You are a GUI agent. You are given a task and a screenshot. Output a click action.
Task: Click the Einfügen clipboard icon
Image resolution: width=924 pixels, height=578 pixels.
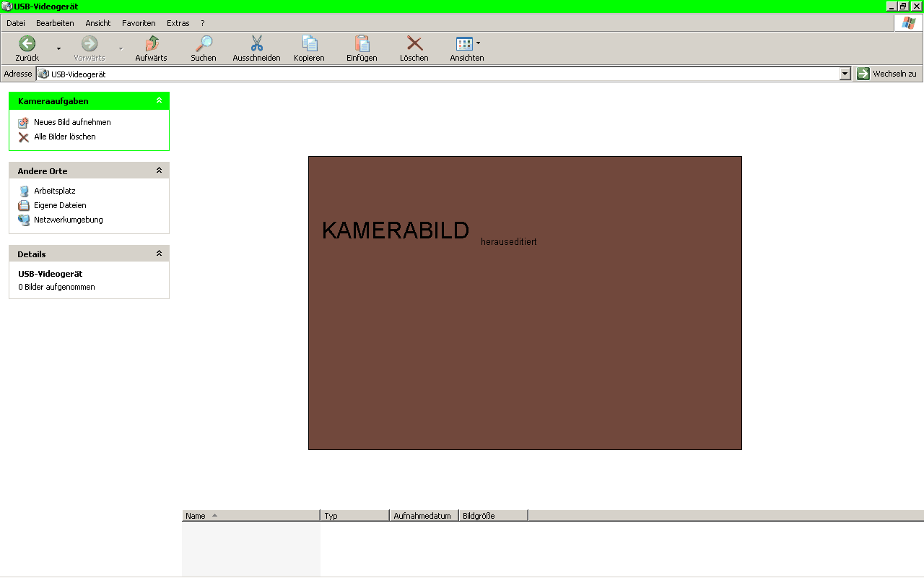coord(362,43)
